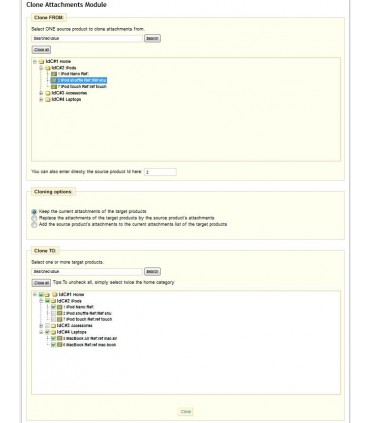Select Add the source product's attachments option

34,225
